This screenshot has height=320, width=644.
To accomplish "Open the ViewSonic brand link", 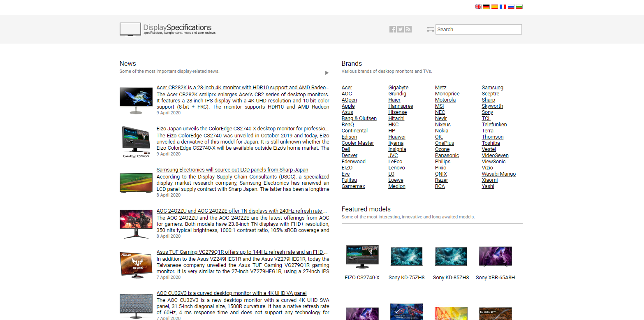I will pos(494,162).
